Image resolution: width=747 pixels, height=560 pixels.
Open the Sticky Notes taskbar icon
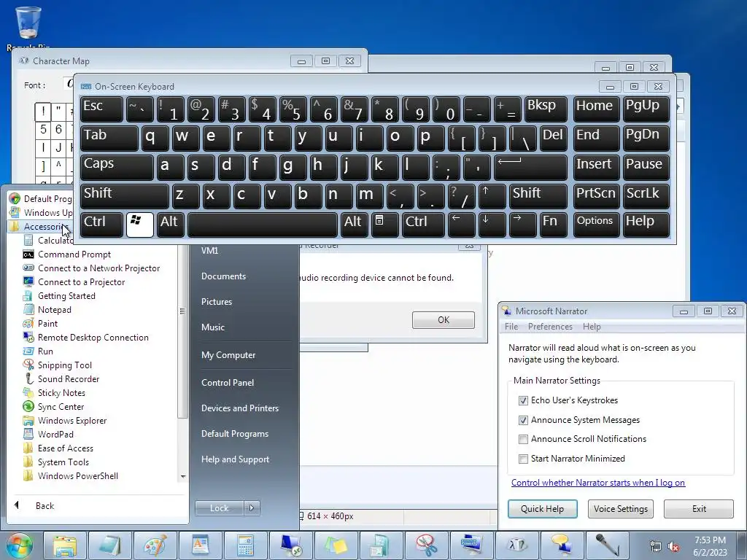pyautogui.click(x=336, y=545)
